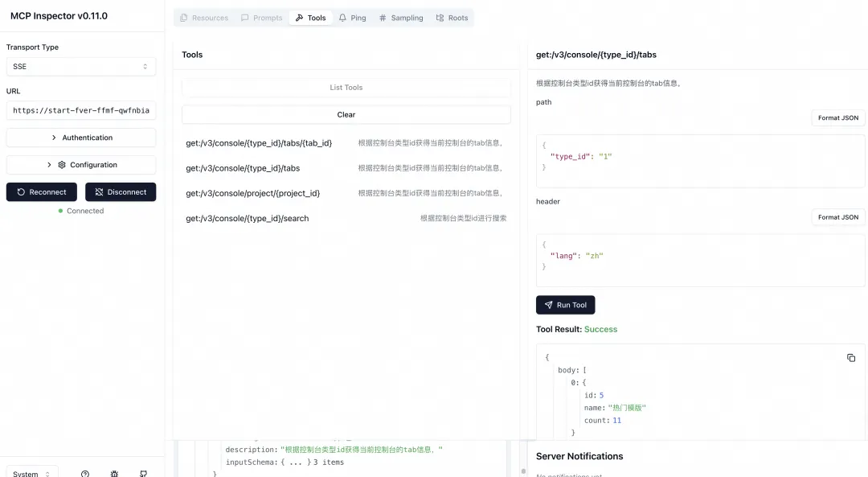The width and height of the screenshot is (868, 477).
Task: Run the selected tool
Action: click(x=565, y=305)
